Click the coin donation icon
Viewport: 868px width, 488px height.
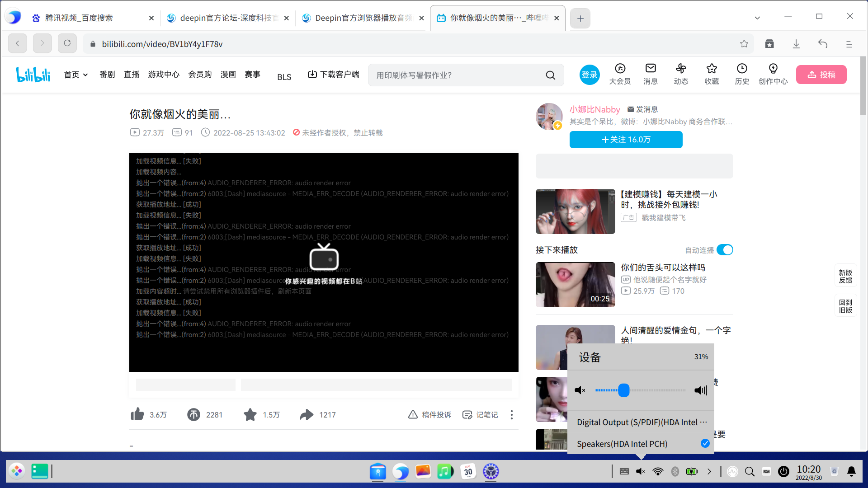(x=193, y=414)
